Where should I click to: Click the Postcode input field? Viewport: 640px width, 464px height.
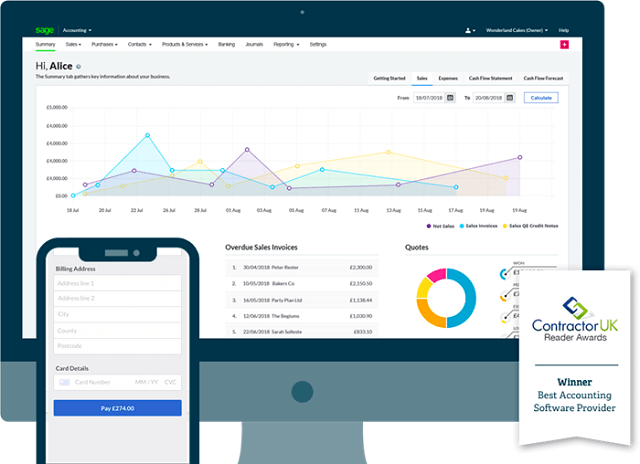point(117,345)
